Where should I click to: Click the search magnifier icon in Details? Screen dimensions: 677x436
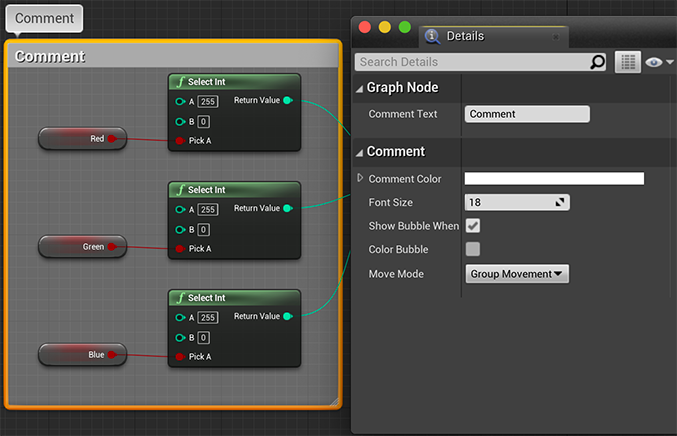597,62
